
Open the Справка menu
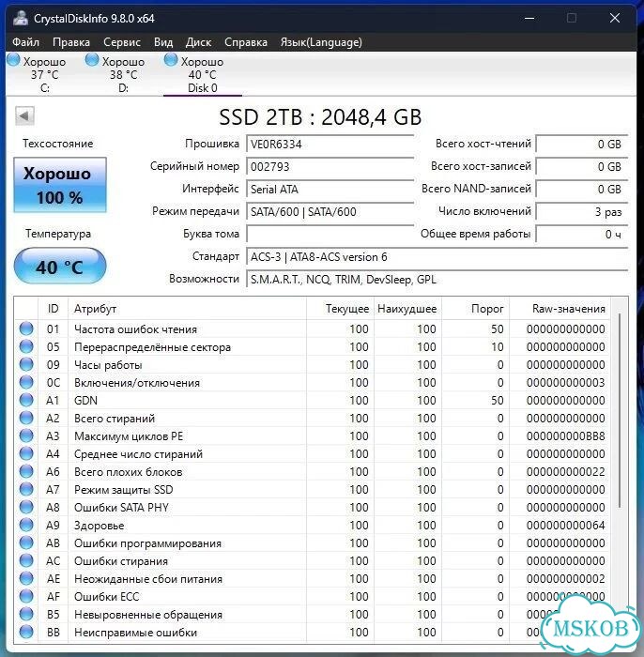tap(246, 42)
